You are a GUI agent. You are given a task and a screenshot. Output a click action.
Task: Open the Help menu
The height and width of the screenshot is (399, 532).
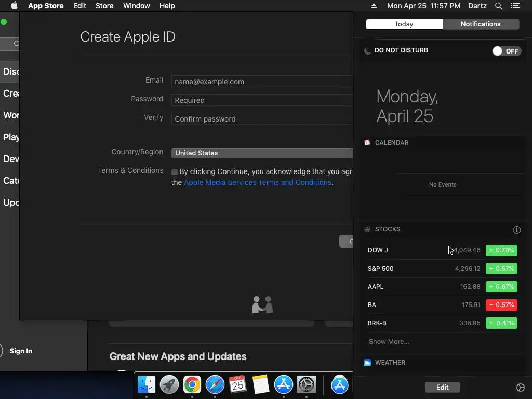pos(167,6)
